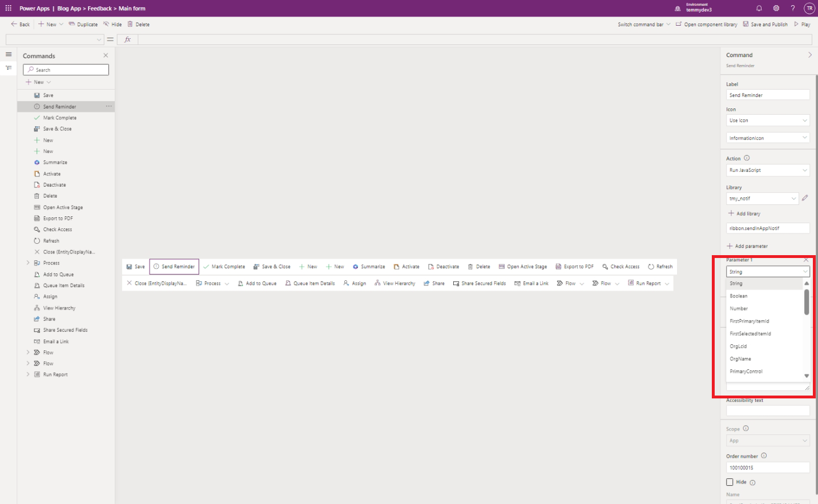Edit the library with the pencil icon
Viewport: 818px width, 504px height.
pos(805,198)
